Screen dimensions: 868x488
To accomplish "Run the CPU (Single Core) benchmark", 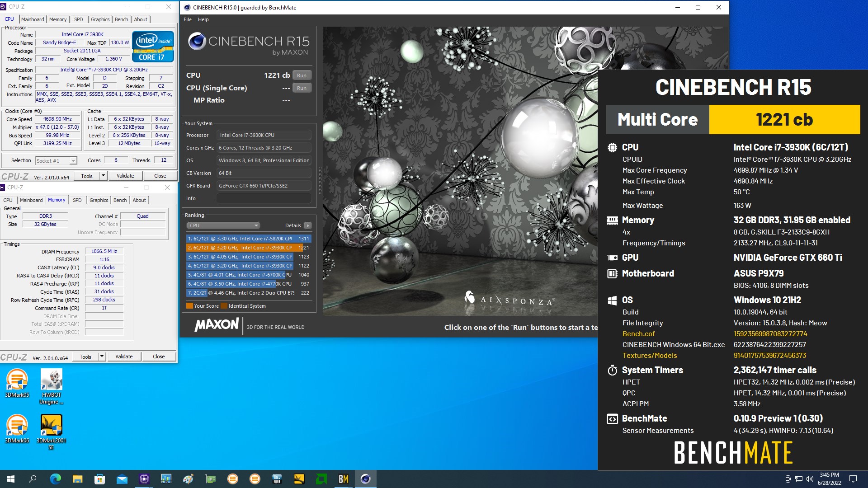I will click(302, 88).
